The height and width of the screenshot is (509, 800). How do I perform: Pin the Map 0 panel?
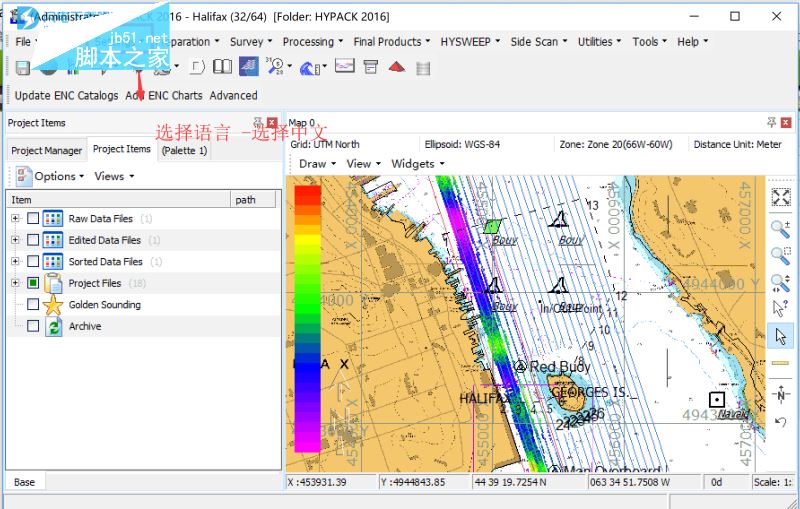[x=771, y=122]
